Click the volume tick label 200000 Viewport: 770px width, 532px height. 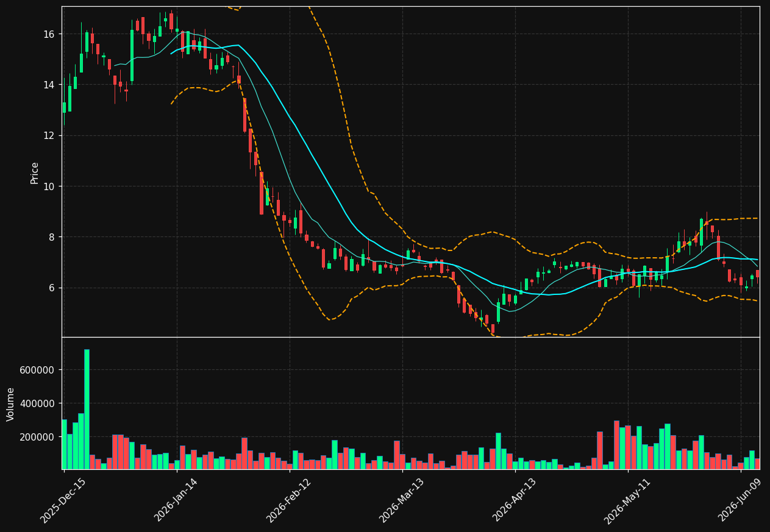pyautogui.click(x=38, y=437)
